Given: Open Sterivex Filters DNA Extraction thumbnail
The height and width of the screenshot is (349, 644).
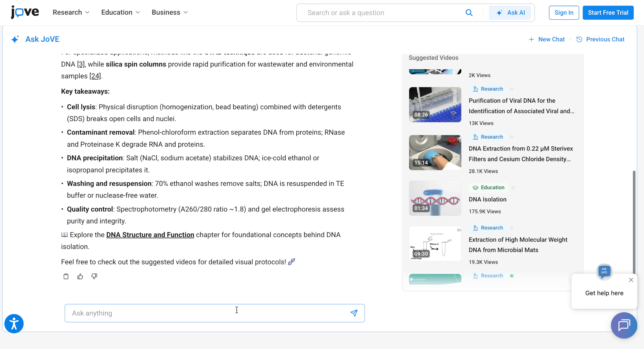Looking at the screenshot, I should point(435,153).
